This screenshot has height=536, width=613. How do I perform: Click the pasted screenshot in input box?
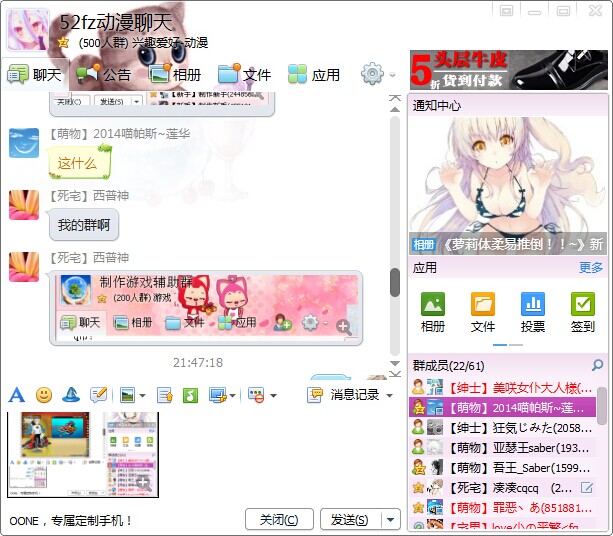coord(83,455)
